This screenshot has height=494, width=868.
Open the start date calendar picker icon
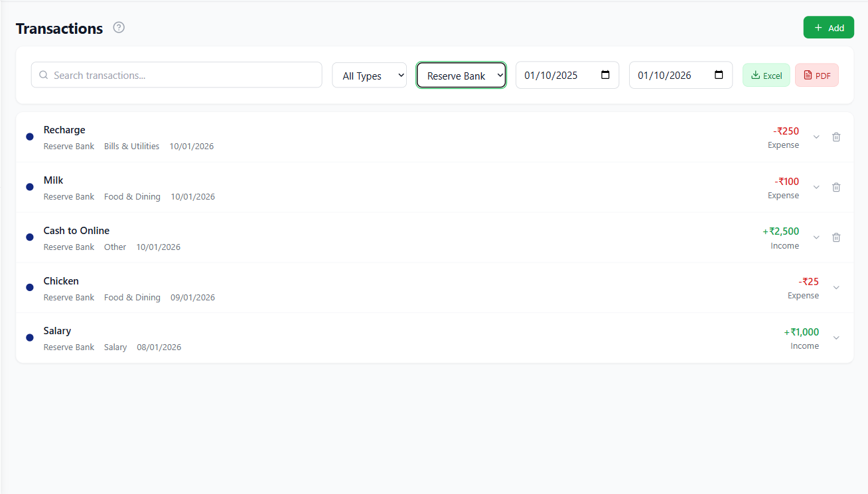605,75
